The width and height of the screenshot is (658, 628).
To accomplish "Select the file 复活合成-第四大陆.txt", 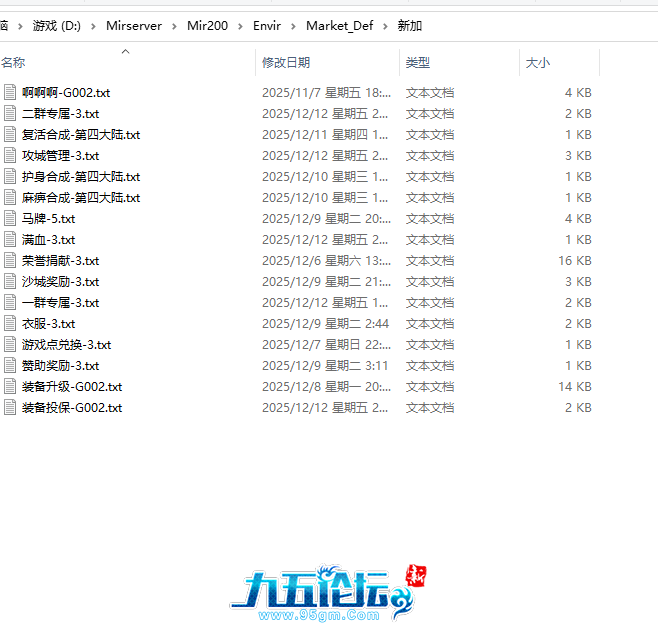I will click(80, 134).
